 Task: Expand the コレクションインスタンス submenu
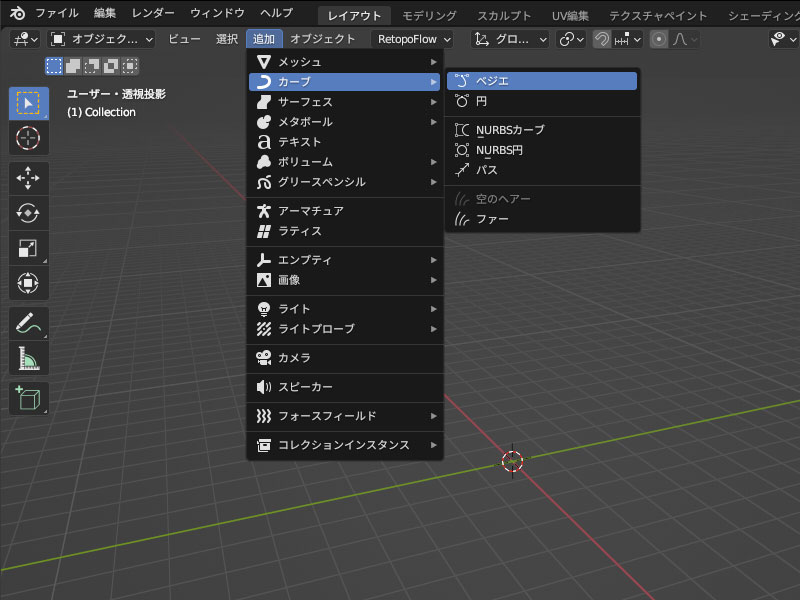[x=344, y=445]
